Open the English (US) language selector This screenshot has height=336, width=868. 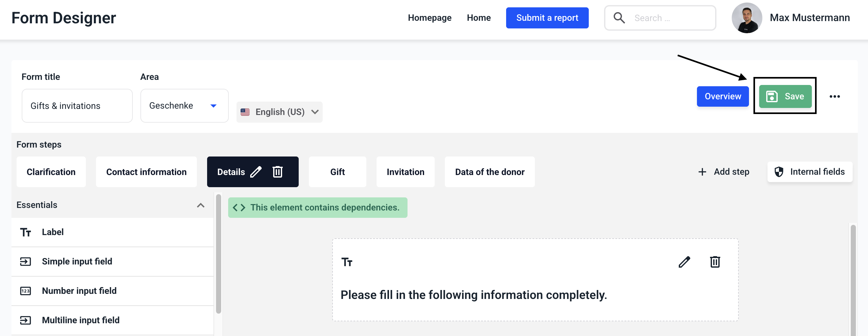(279, 112)
